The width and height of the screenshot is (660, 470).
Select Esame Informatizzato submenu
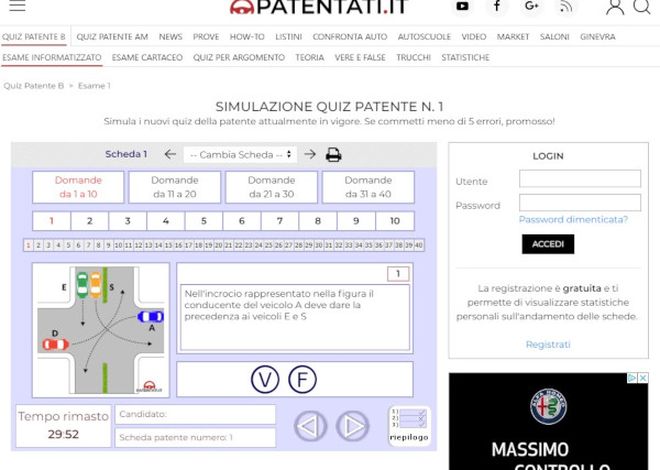point(52,57)
